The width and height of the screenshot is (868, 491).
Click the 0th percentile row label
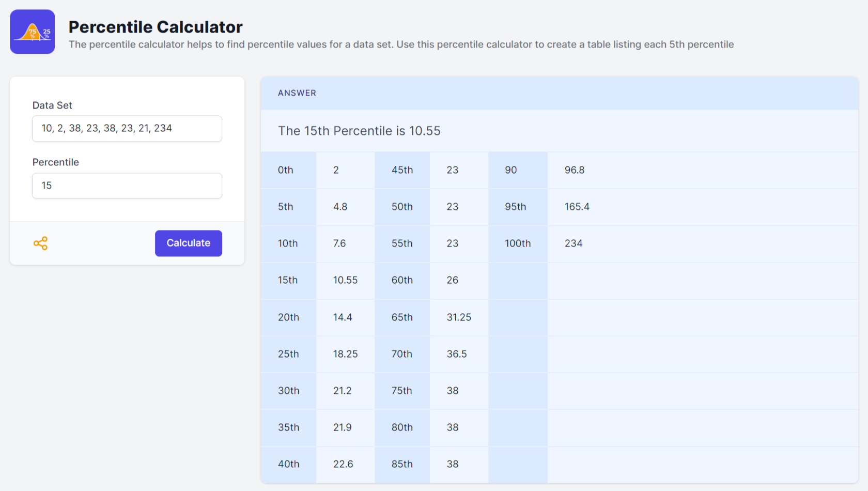[x=286, y=170]
